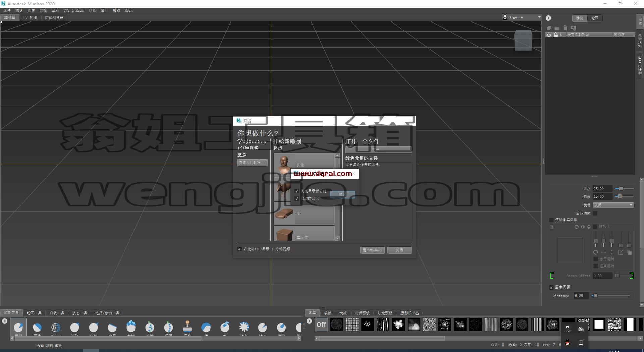Select the Repeat (间隔) brush tool
Screen dimensions: 644x352
169,327
